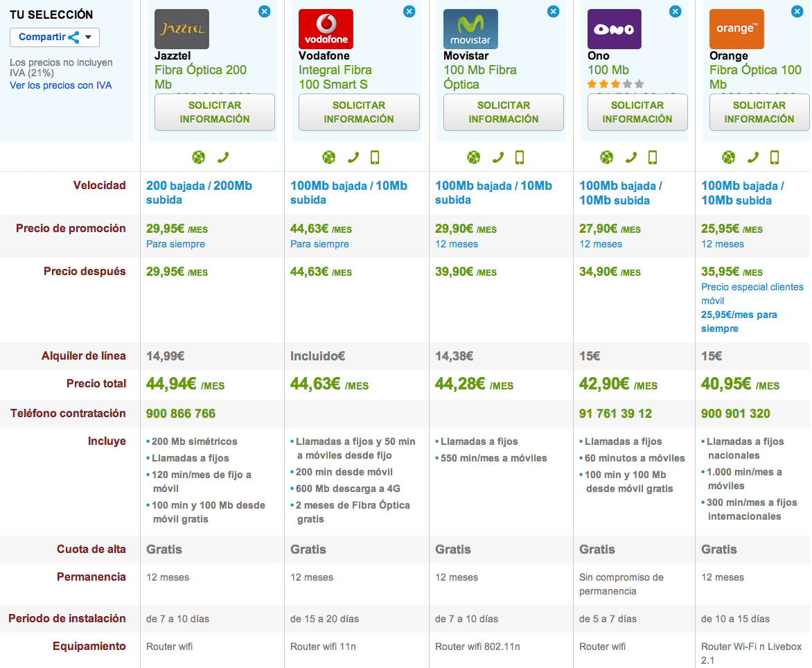This screenshot has height=668, width=812.
Task: Click Jazztel phone handset icon
Action: point(223,157)
